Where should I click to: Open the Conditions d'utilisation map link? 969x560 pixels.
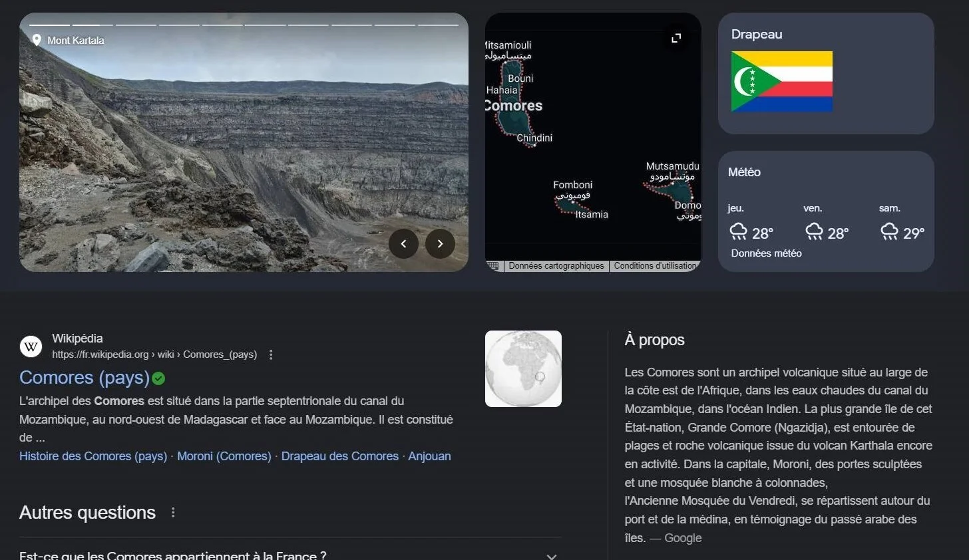click(656, 266)
